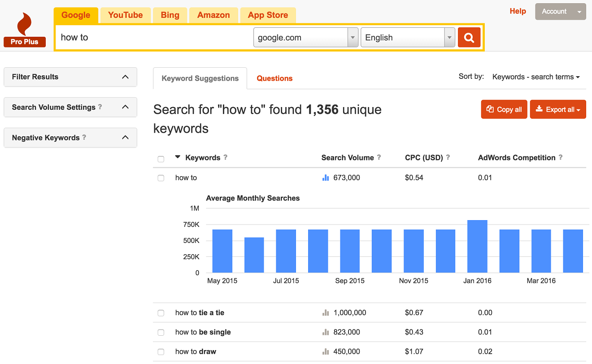Image resolution: width=592 pixels, height=364 pixels.
Task: Switch to the YouTube tab
Action: click(125, 15)
